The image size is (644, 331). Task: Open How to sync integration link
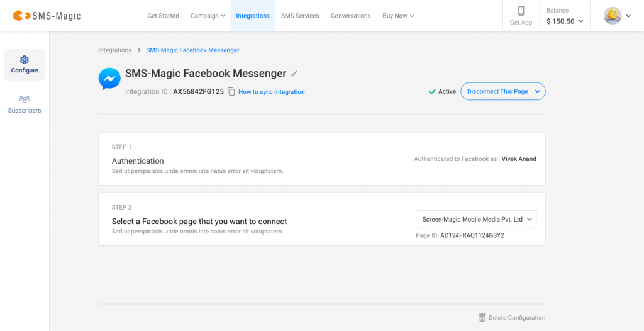click(272, 92)
